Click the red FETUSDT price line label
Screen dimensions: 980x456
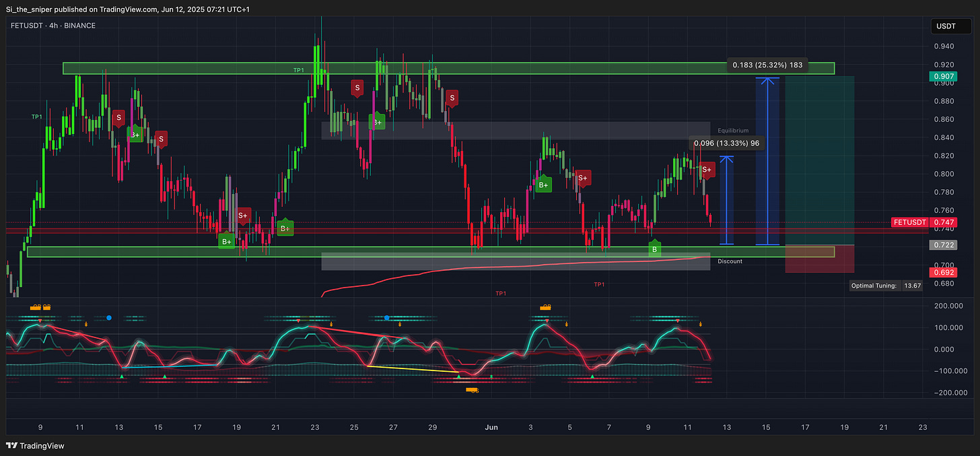[x=909, y=222]
